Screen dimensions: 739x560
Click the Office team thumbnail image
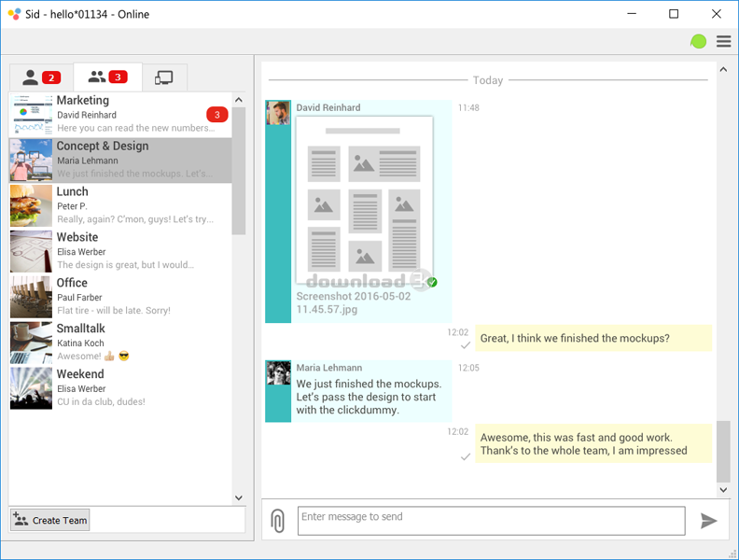[31, 297]
